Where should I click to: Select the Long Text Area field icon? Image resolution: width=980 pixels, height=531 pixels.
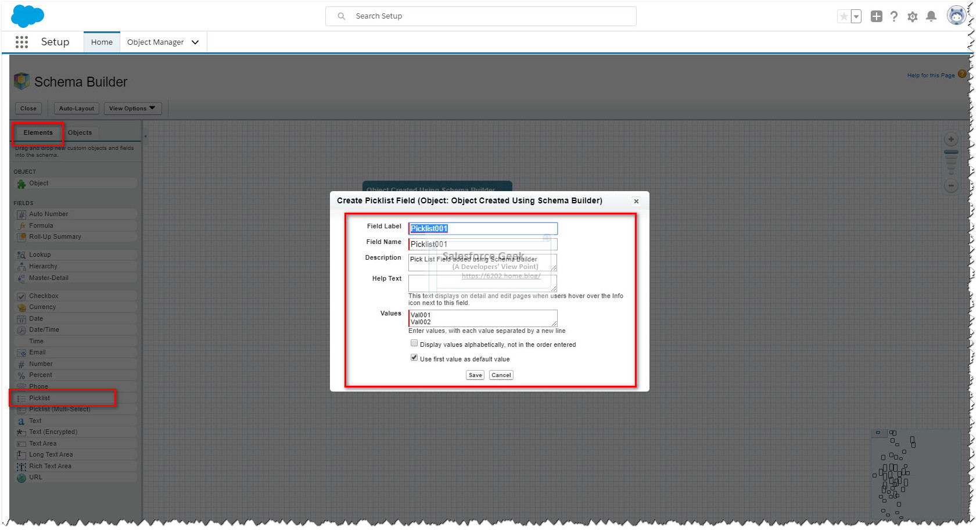click(x=21, y=455)
